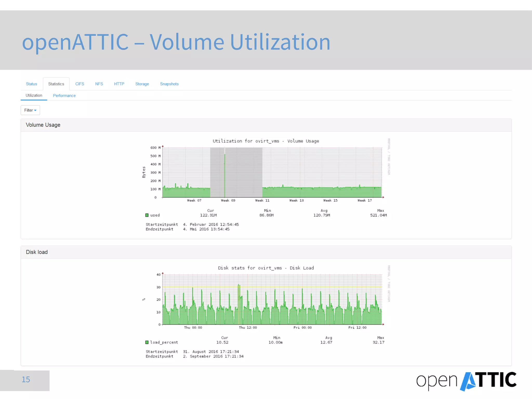532x399 pixels.
Task: Click the 600 M y-axis label
Action: click(155, 148)
